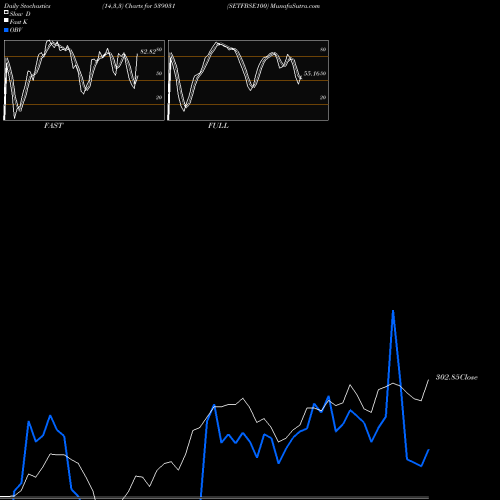The height and width of the screenshot is (500, 500).
Task: Open the FAST stochastic chart panel
Action: click(x=84, y=80)
